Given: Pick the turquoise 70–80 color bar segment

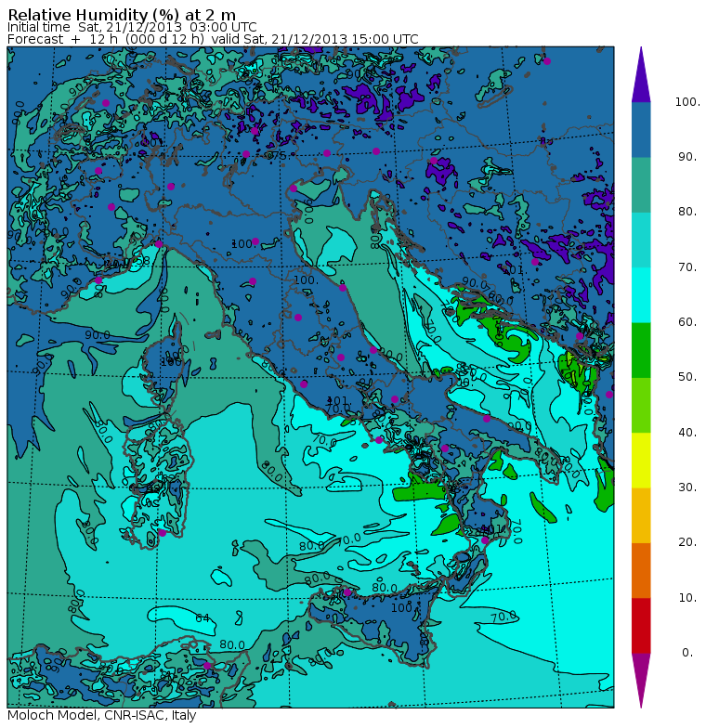Looking at the screenshot, I should 641,240.
